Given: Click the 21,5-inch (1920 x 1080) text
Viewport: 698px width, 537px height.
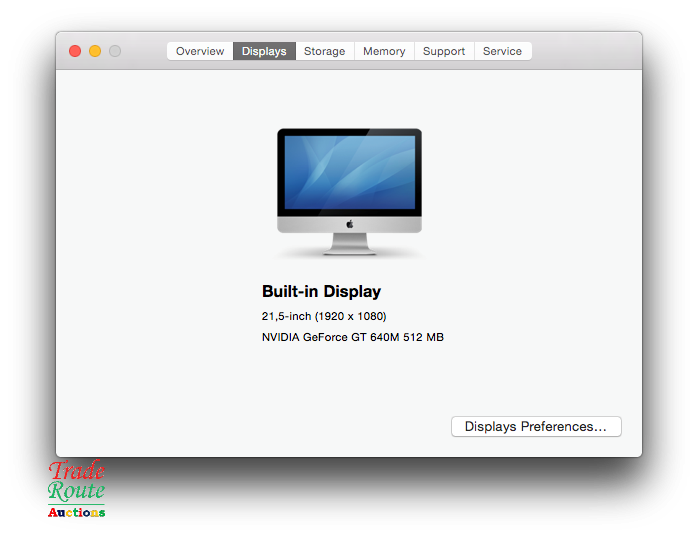Looking at the screenshot, I should pos(323,316).
